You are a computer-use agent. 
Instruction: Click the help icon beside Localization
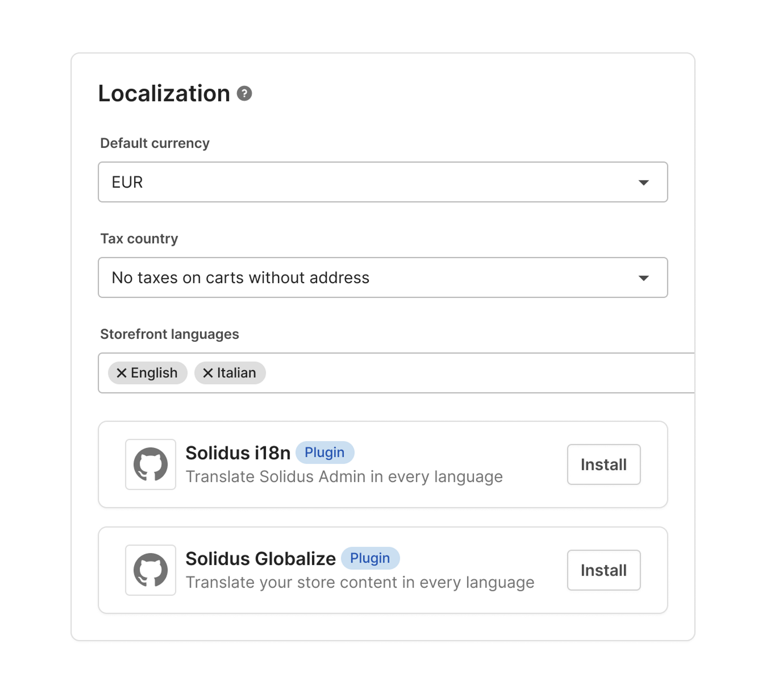click(244, 94)
